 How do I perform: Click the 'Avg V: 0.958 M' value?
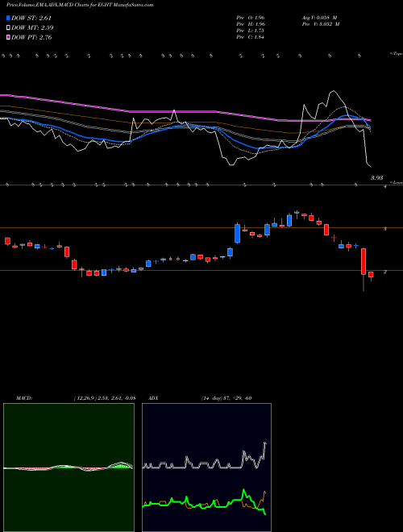(x=318, y=18)
